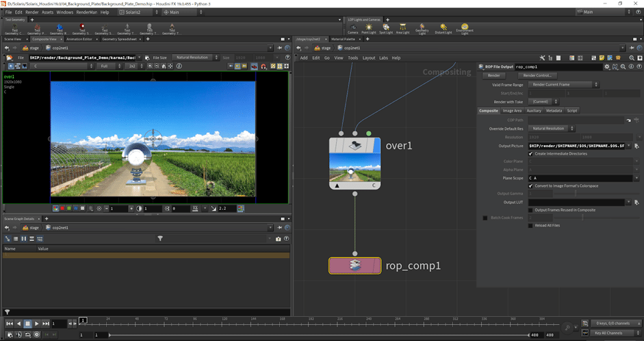Click the Render button

(x=493, y=75)
